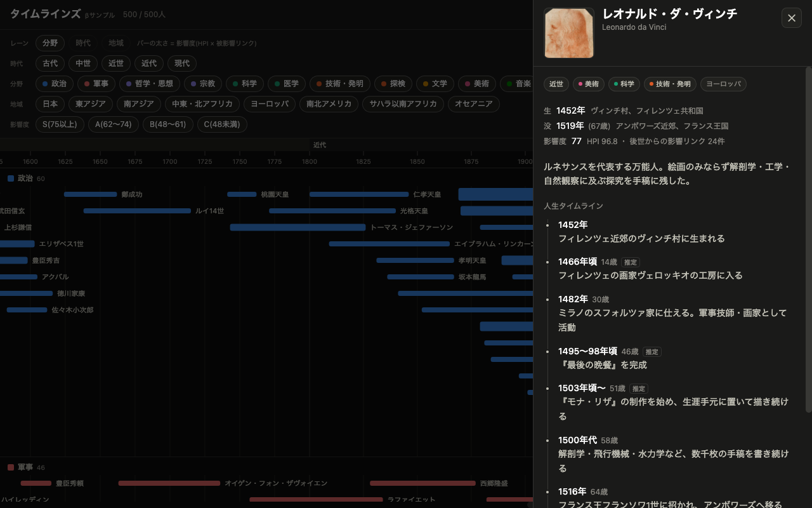The width and height of the screenshot is (812, 508).
Task: Toggle the 医学 field filter chip
Action: pyautogui.click(x=287, y=84)
